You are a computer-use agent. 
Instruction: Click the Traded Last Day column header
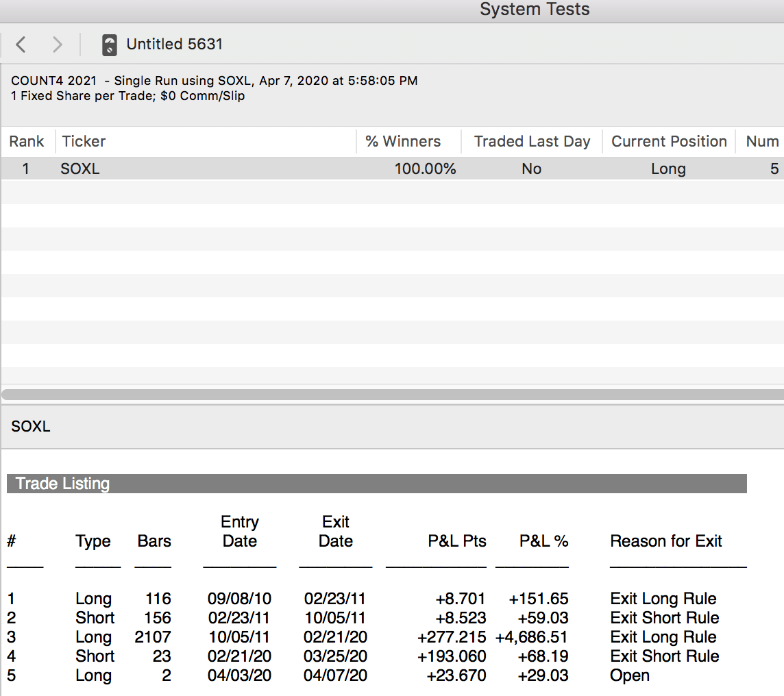click(x=532, y=142)
